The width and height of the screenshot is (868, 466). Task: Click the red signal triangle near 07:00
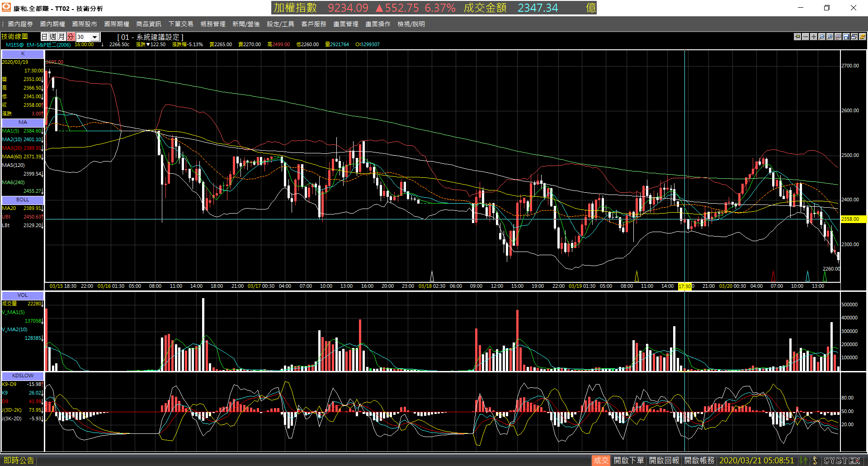coord(773,276)
